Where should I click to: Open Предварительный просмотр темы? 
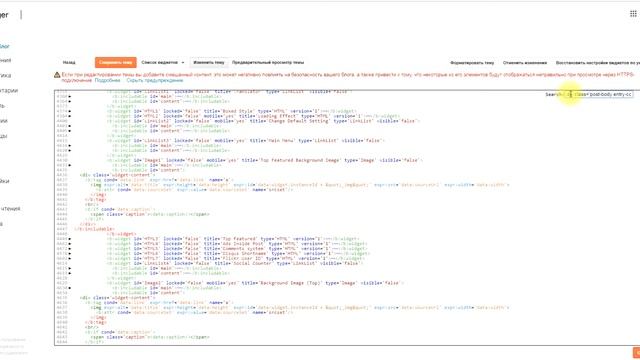click(268, 62)
